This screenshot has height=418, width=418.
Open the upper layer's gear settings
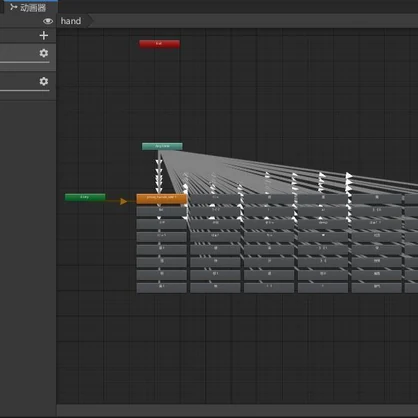tap(44, 53)
